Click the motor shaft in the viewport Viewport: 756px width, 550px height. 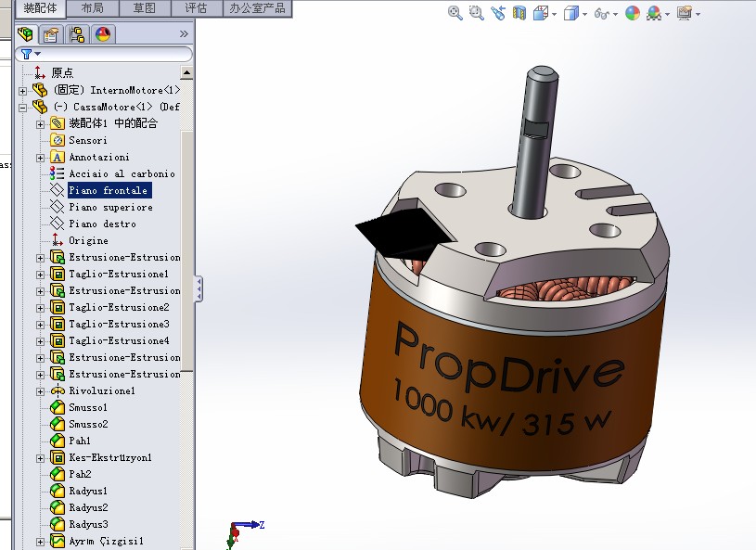533,145
